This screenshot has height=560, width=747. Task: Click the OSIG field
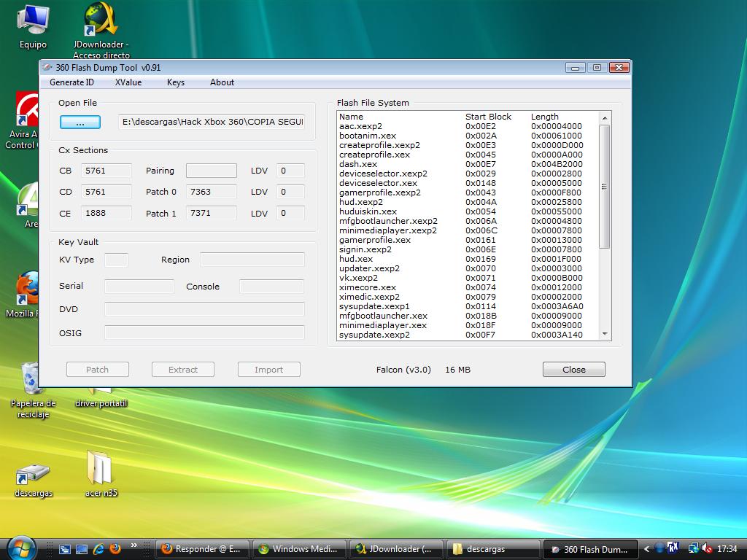tap(204, 332)
